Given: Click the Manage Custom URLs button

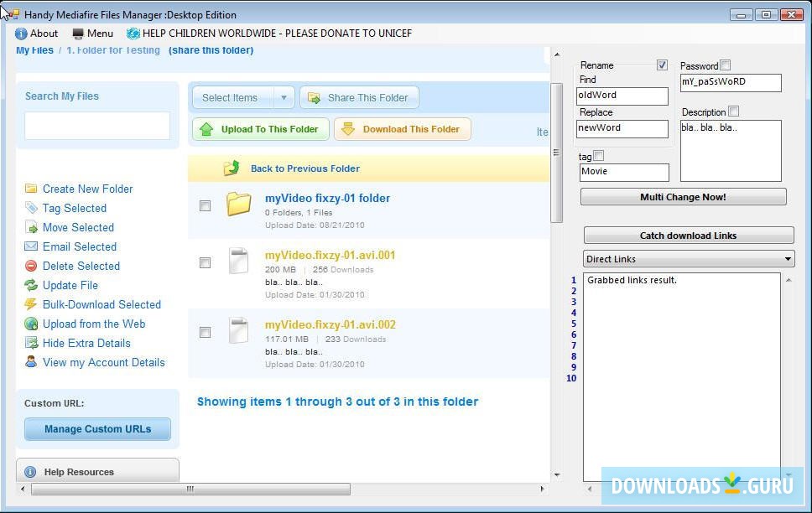Looking at the screenshot, I should [x=97, y=428].
